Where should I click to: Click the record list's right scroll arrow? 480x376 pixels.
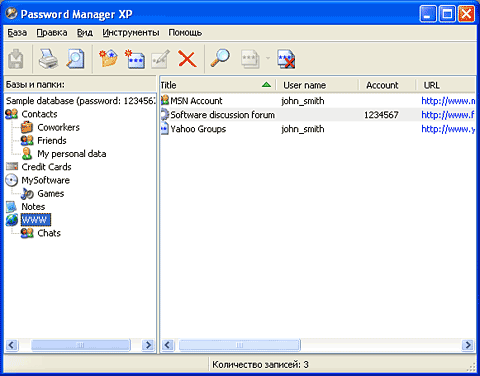468,345
